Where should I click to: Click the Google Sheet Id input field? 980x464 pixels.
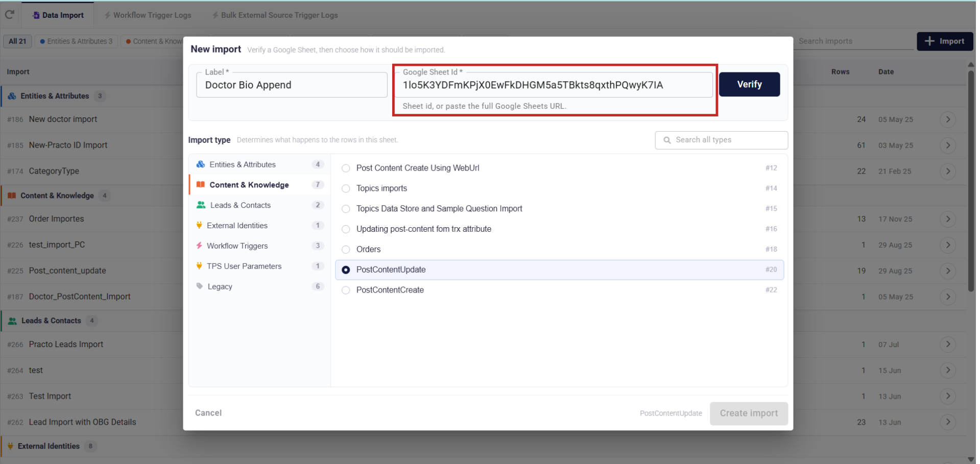[x=554, y=85]
